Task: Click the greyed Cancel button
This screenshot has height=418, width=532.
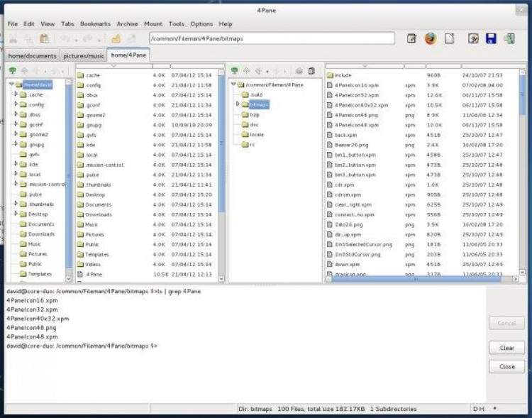Action: coord(507,323)
